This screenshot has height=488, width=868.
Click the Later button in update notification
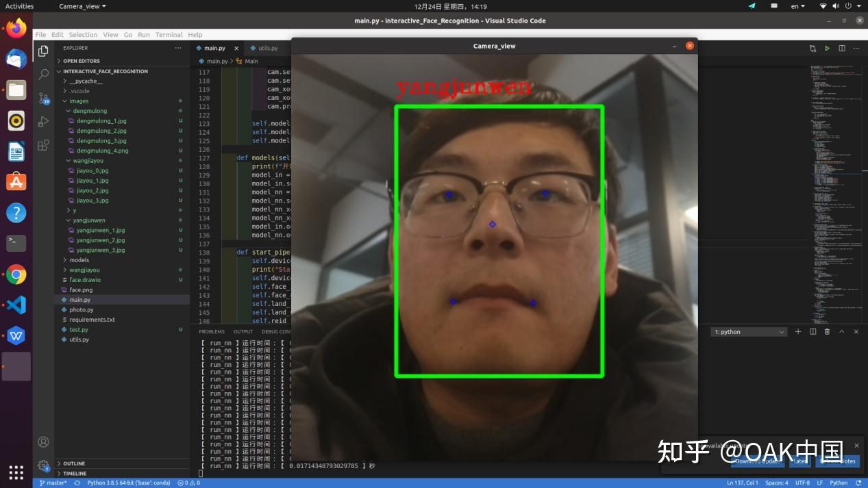pyautogui.click(x=799, y=461)
